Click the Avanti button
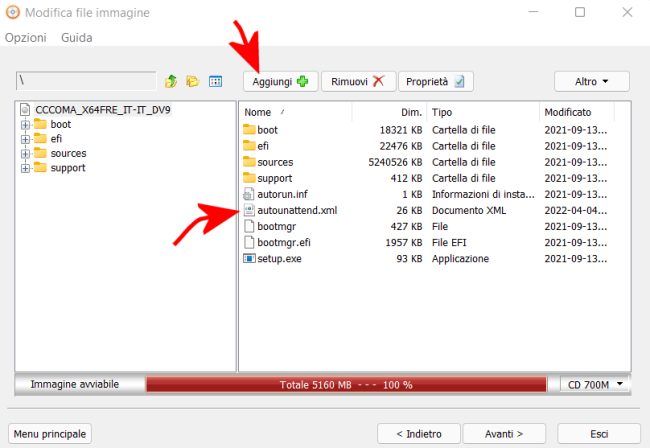The width and height of the screenshot is (650, 448). 504,434
